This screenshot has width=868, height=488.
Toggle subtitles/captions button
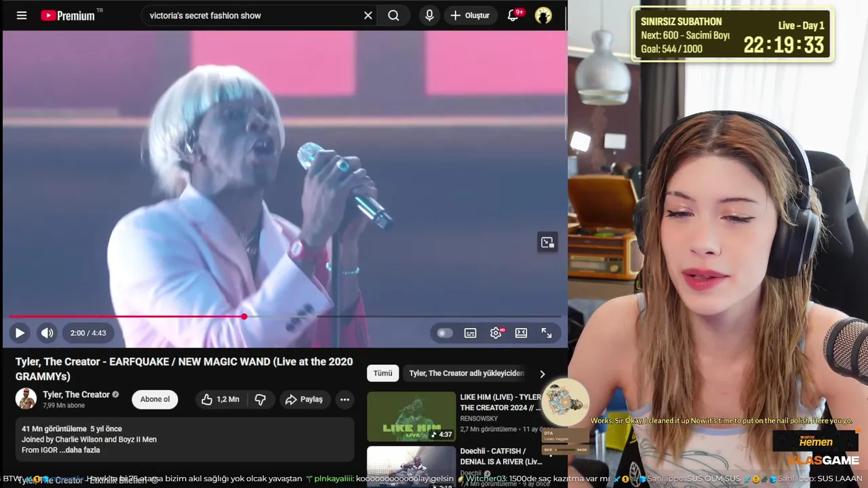tap(470, 333)
